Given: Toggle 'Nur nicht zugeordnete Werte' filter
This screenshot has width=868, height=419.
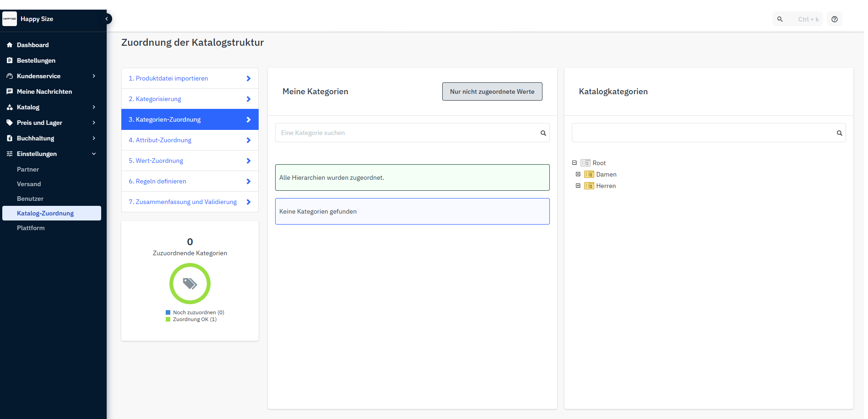Looking at the screenshot, I should (x=492, y=91).
